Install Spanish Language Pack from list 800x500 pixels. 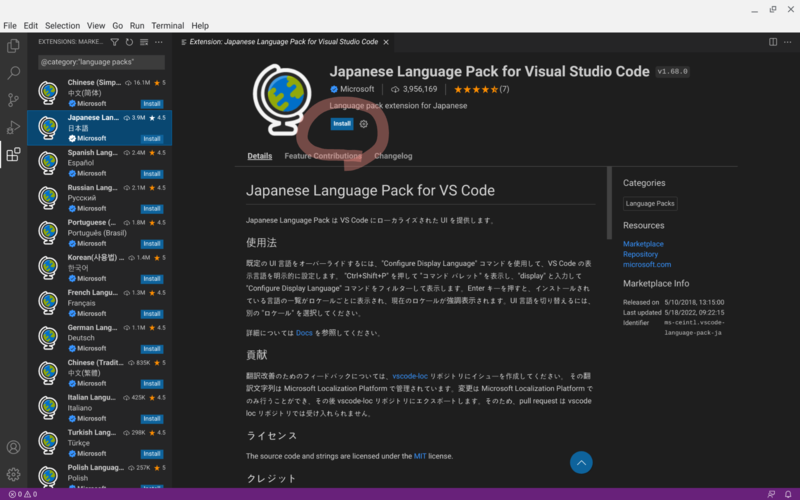tap(152, 174)
